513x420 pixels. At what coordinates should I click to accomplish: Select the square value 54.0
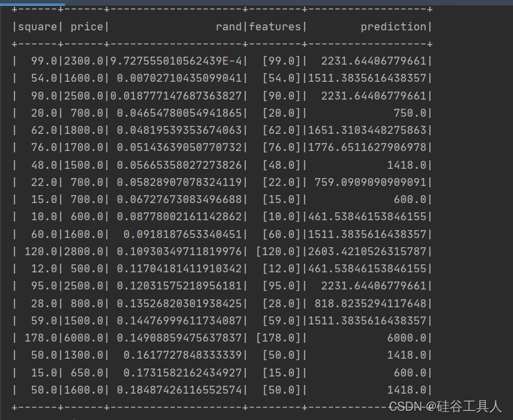point(44,78)
